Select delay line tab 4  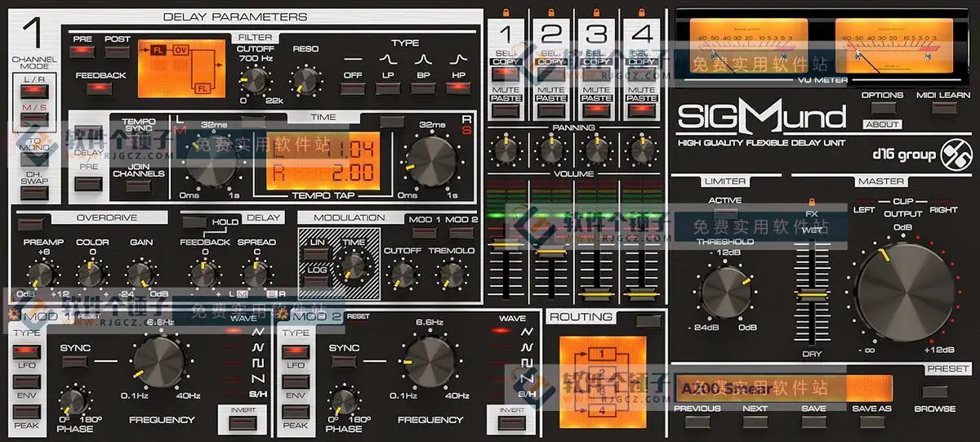[x=643, y=33]
